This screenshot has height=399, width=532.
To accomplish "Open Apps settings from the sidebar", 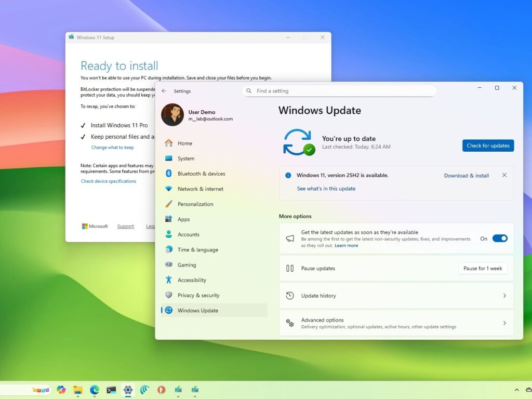I will (184, 219).
